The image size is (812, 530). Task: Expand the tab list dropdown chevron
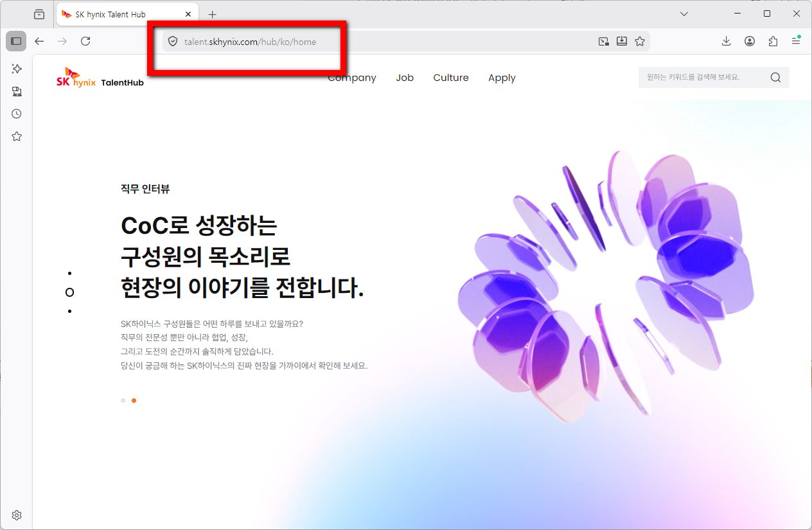click(x=684, y=14)
